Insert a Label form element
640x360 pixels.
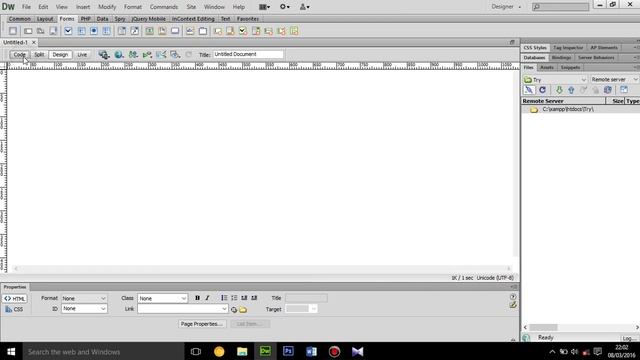click(190, 31)
